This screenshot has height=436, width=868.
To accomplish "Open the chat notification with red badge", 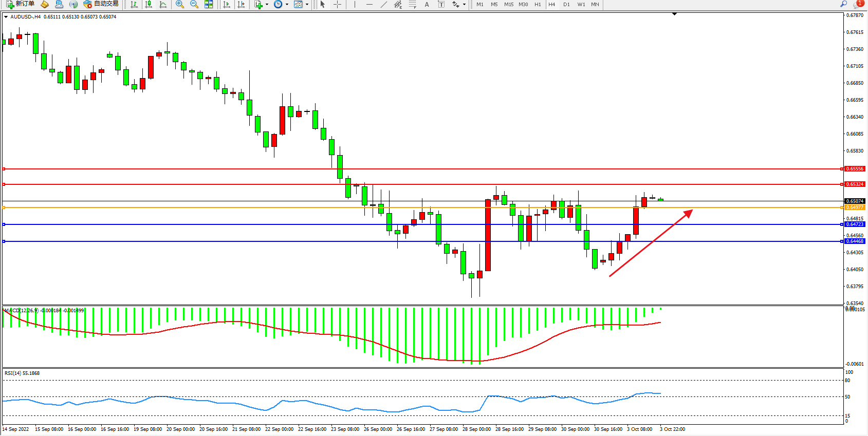I will [858, 4].
